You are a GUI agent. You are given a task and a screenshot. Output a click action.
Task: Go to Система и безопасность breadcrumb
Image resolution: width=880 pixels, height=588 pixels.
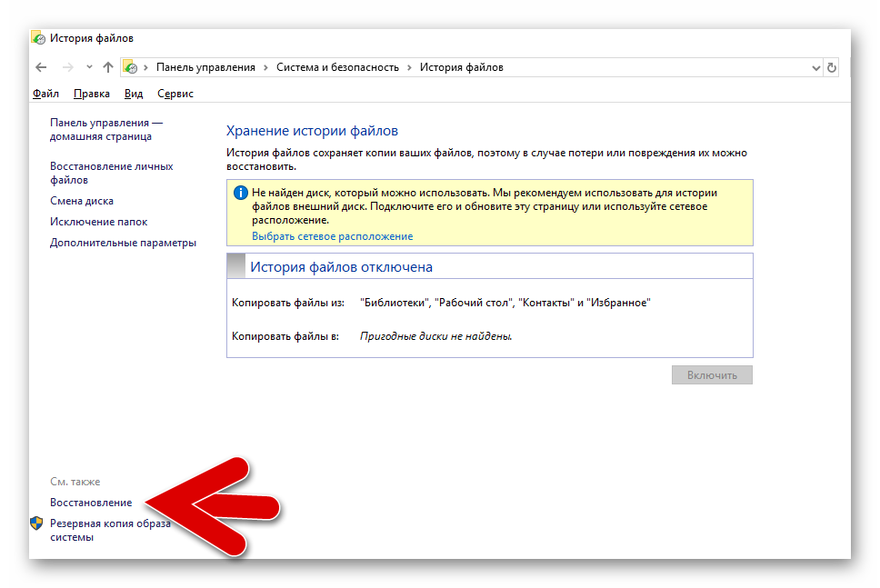click(337, 67)
